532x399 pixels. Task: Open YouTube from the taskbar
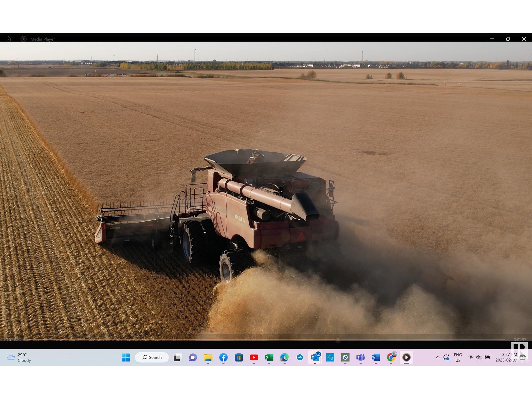click(x=254, y=357)
